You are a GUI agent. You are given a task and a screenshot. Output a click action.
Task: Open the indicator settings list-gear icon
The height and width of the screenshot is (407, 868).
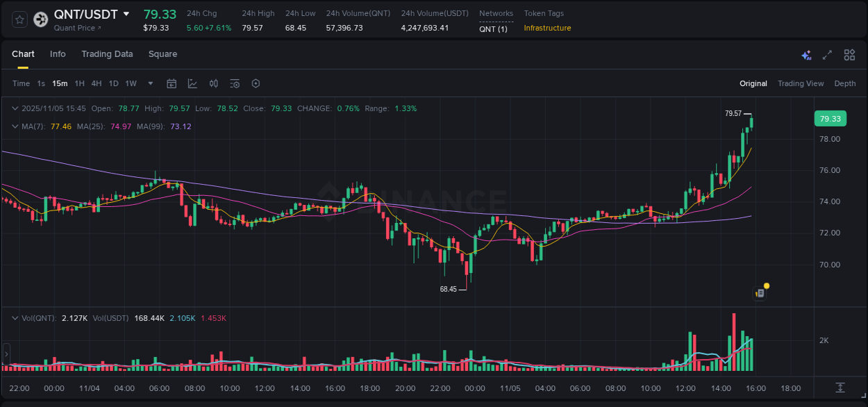pos(234,83)
